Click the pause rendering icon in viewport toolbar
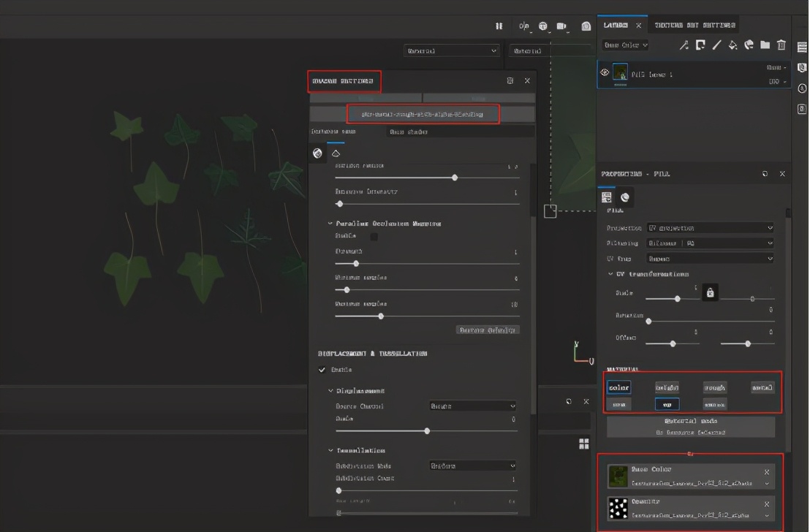Image resolution: width=810 pixels, height=532 pixels. pyautogui.click(x=499, y=26)
